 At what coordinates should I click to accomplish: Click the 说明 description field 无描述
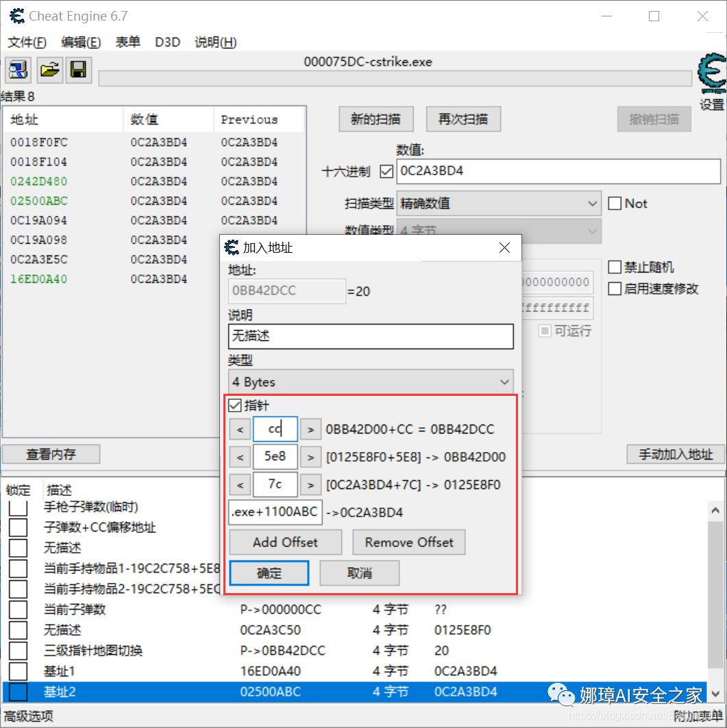[x=371, y=336]
